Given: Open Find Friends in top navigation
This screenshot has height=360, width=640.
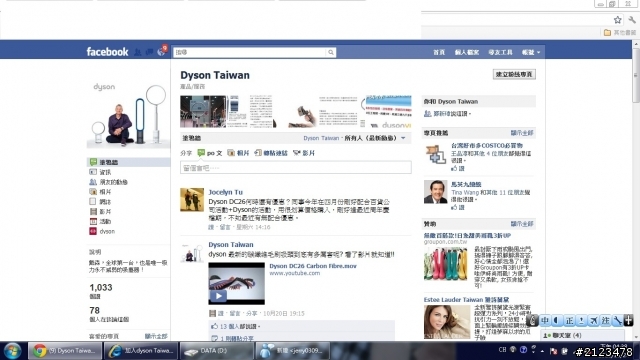Looking at the screenshot, I should point(500,52).
